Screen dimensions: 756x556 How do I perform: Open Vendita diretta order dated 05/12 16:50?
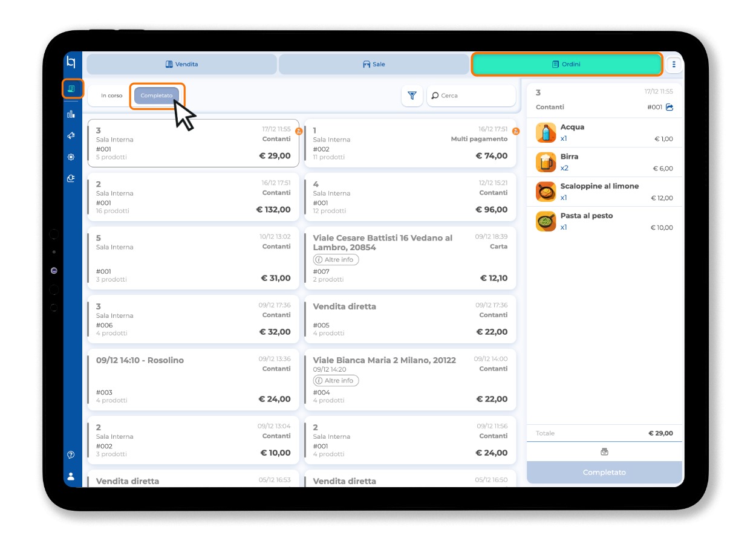pos(410,479)
